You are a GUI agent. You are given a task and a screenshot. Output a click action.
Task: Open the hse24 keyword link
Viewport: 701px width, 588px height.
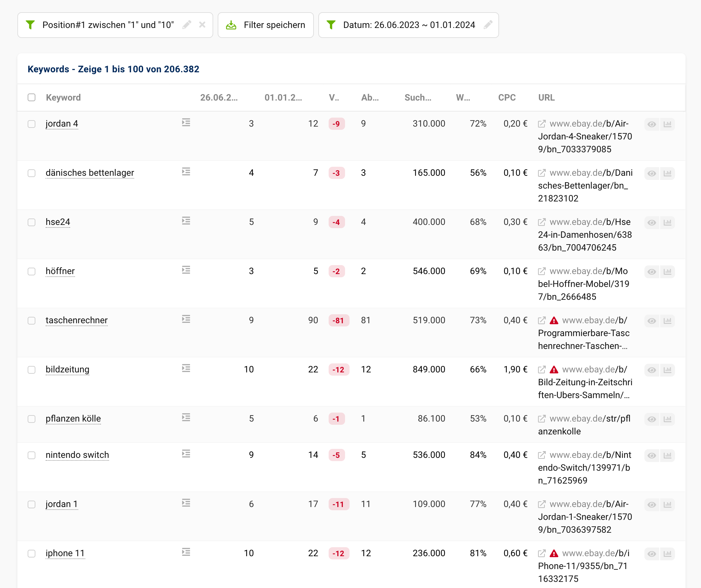(58, 222)
